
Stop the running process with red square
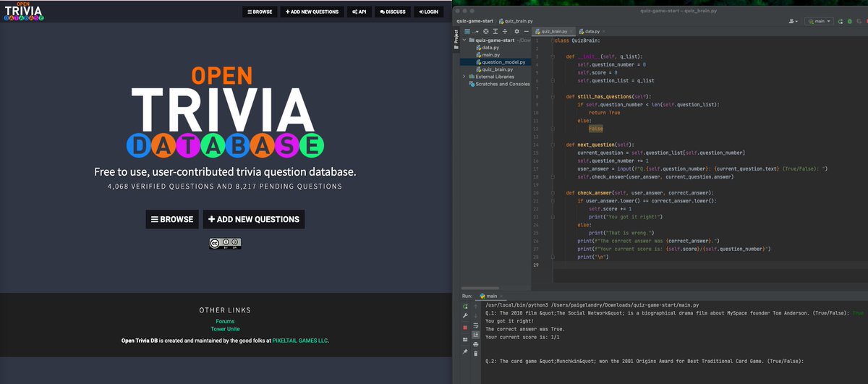click(x=465, y=328)
